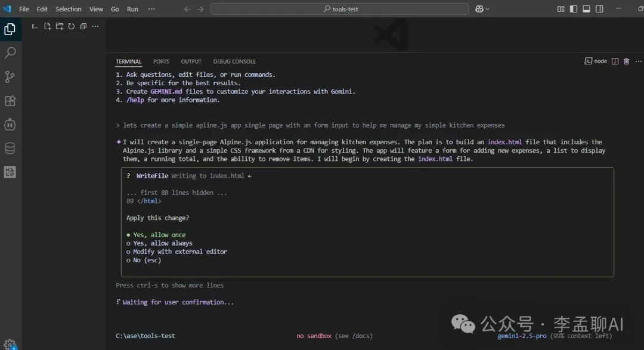This screenshot has width=644, height=350.
Task: Open the terminal panel overflow menu
Action: 639,61
